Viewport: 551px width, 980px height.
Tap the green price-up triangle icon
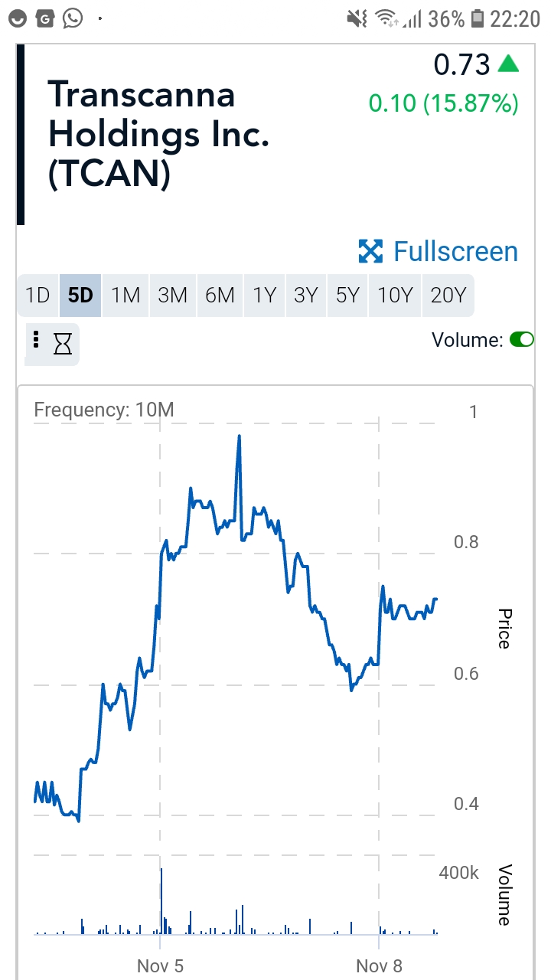(507, 64)
